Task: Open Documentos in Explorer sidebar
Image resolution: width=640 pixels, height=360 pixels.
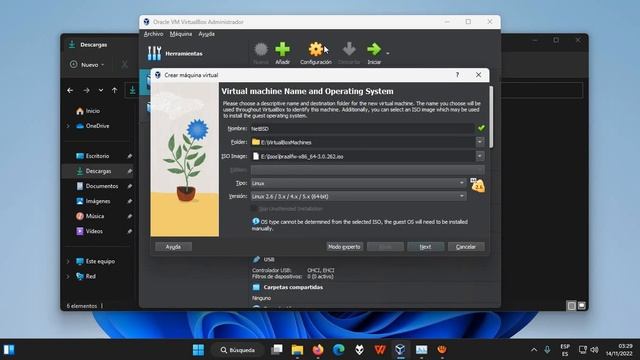Action: [102, 186]
